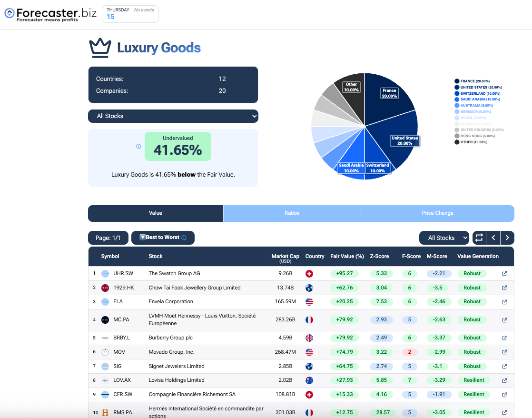Click the Page 1/1 button
532x418 pixels.
pyautogui.click(x=108, y=238)
